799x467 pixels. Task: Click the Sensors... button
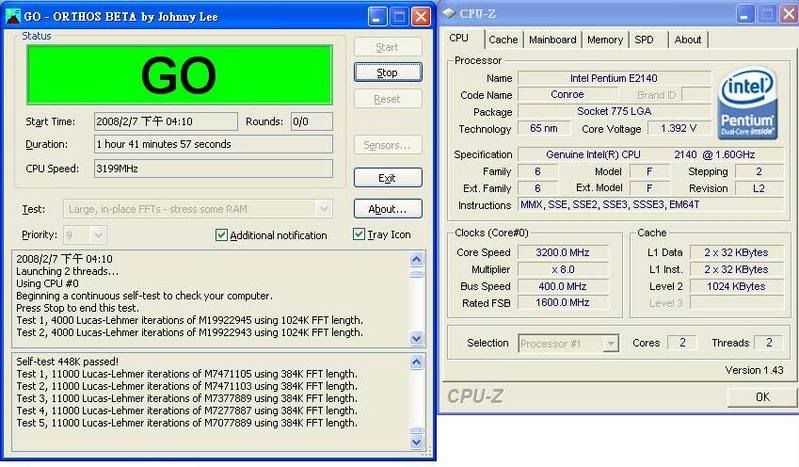pyautogui.click(x=388, y=145)
